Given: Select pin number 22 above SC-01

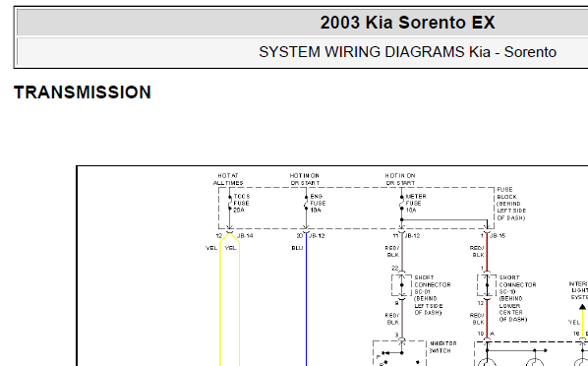Looking at the screenshot, I should [x=395, y=268].
